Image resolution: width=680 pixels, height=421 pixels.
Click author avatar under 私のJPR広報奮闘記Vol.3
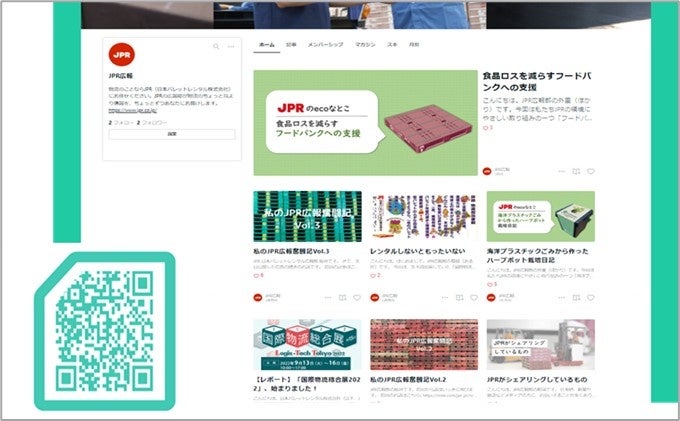258,297
